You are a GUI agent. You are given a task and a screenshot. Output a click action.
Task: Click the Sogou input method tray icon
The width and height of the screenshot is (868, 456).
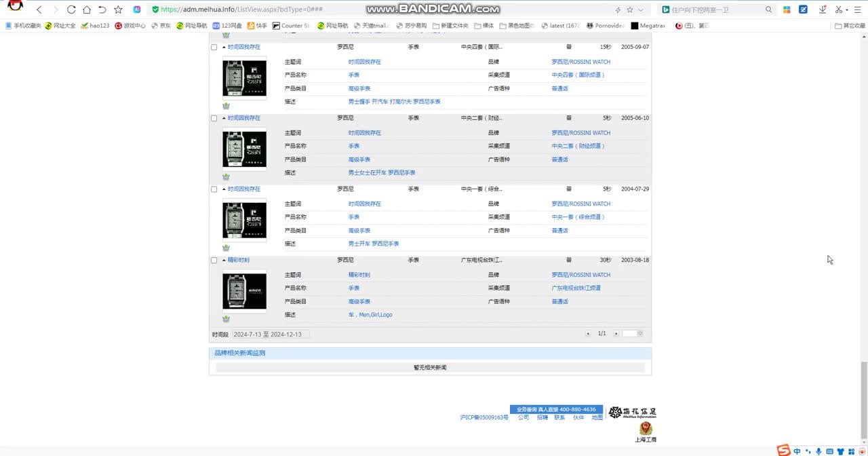point(784,451)
